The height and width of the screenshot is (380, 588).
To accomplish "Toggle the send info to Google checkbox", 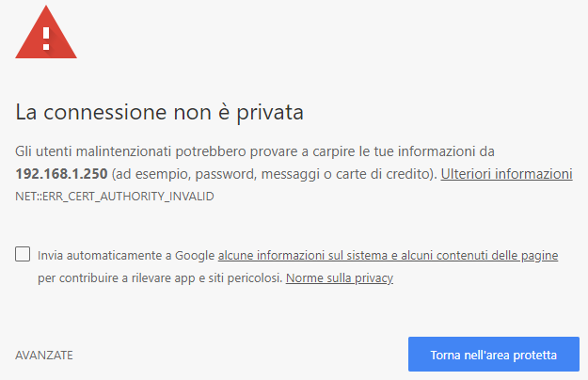I will 23,255.
